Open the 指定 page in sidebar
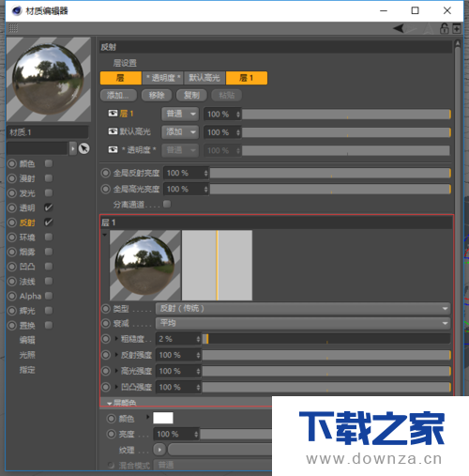Viewport: 469px width, 476px height. pos(27,370)
